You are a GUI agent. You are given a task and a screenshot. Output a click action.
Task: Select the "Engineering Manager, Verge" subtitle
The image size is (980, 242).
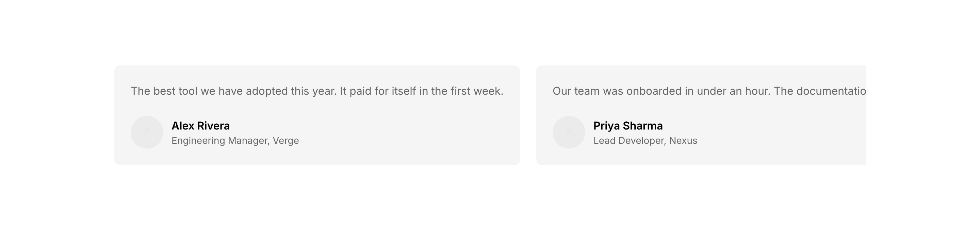235,141
